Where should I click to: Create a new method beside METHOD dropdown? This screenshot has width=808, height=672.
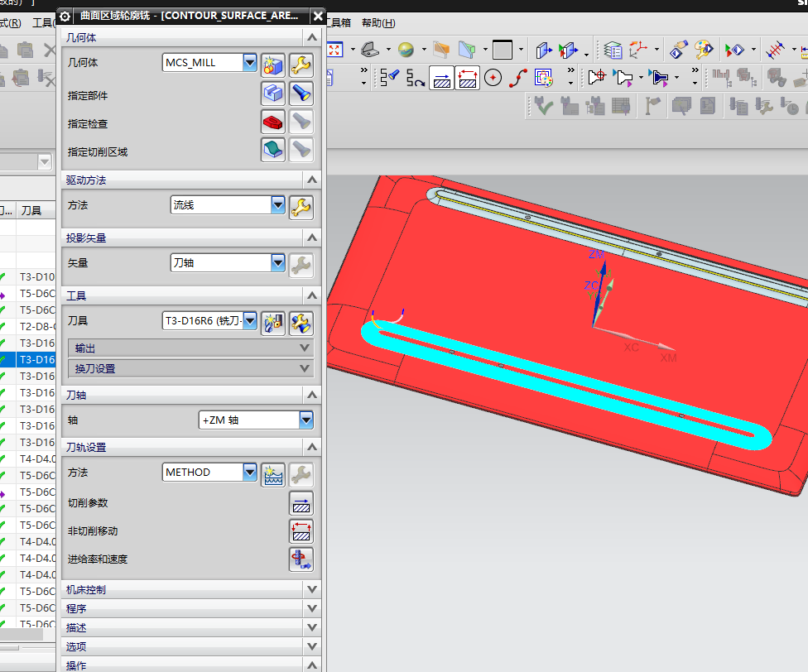pyautogui.click(x=273, y=475)
